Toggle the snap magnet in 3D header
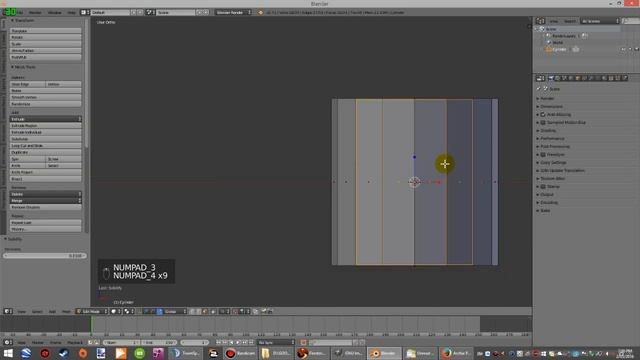This screenshot has width=640, height=360. tap(235, 311)
